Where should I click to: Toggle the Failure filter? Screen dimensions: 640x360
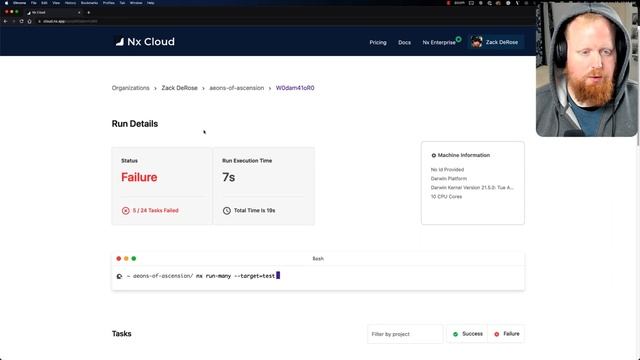pyautogui.click(x=506, y=334)
